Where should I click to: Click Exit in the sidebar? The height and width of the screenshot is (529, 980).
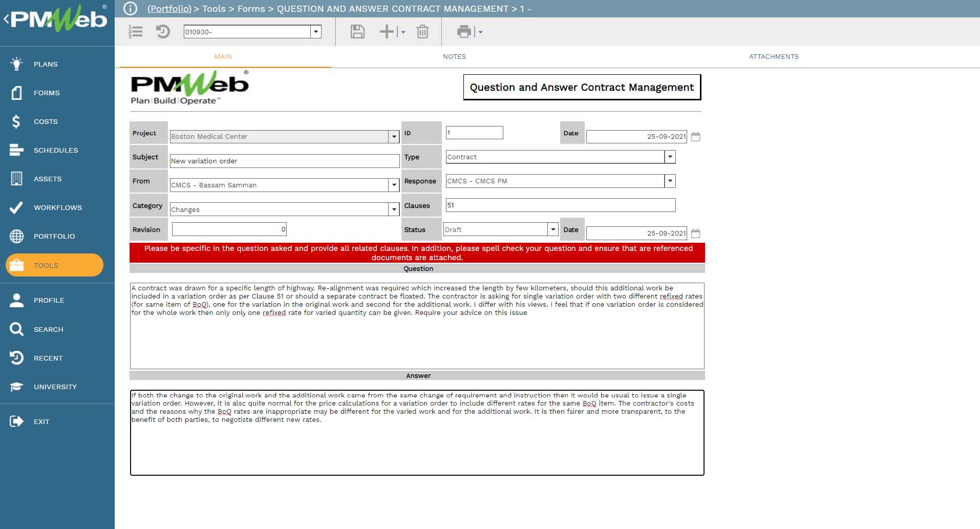[41, 421]
